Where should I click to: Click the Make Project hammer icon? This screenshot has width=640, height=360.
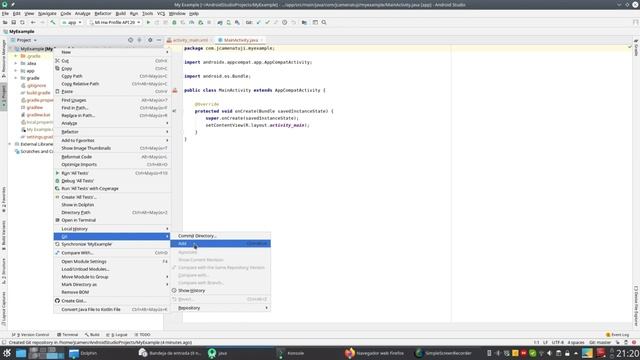[x=53, y=22]
